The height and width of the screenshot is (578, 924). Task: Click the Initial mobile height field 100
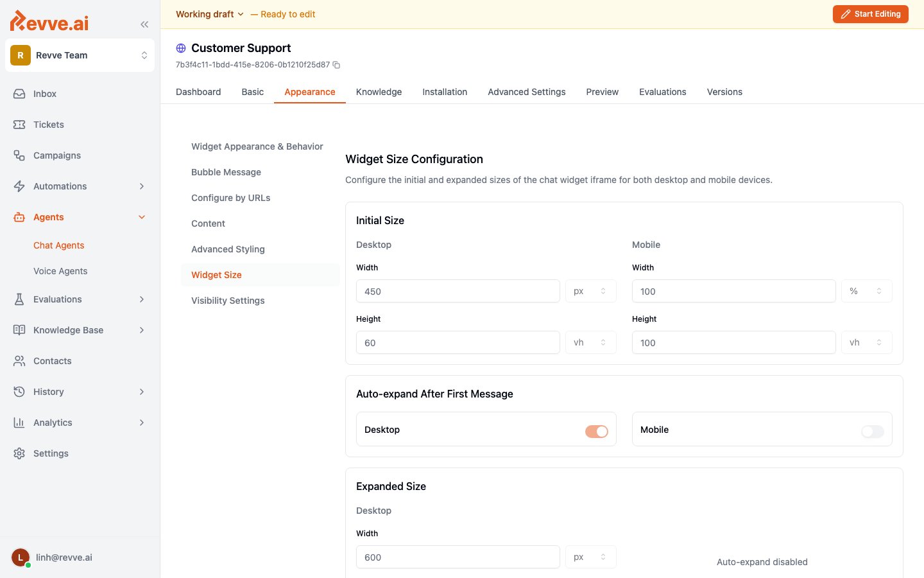click(734, 342)
